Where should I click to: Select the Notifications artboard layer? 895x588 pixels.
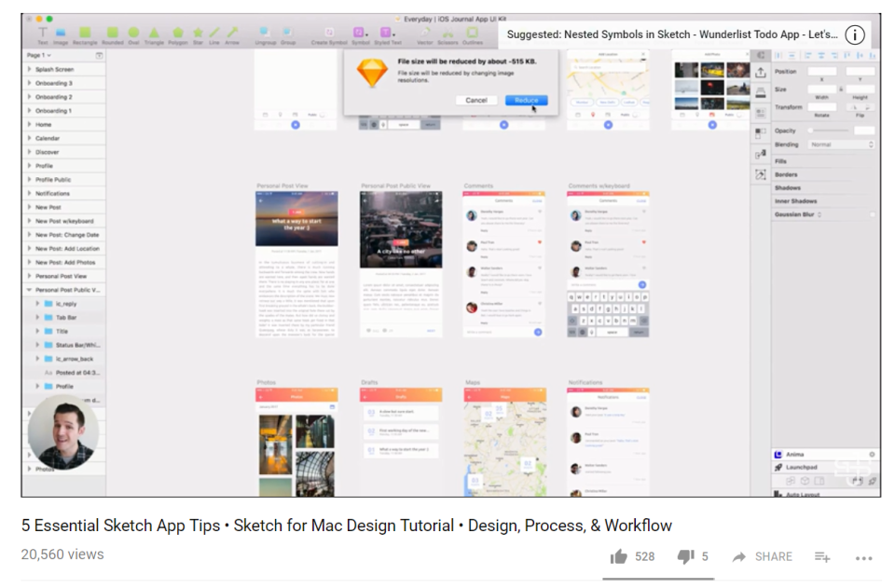[64, 193]
